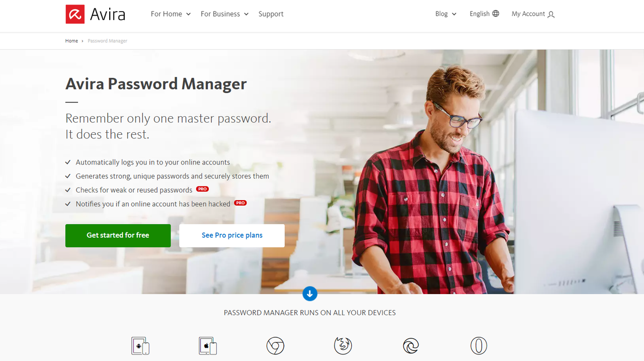Viewport: 644px width, 361px height.
Task: Click the globe icon beside English
Action: 496,14
